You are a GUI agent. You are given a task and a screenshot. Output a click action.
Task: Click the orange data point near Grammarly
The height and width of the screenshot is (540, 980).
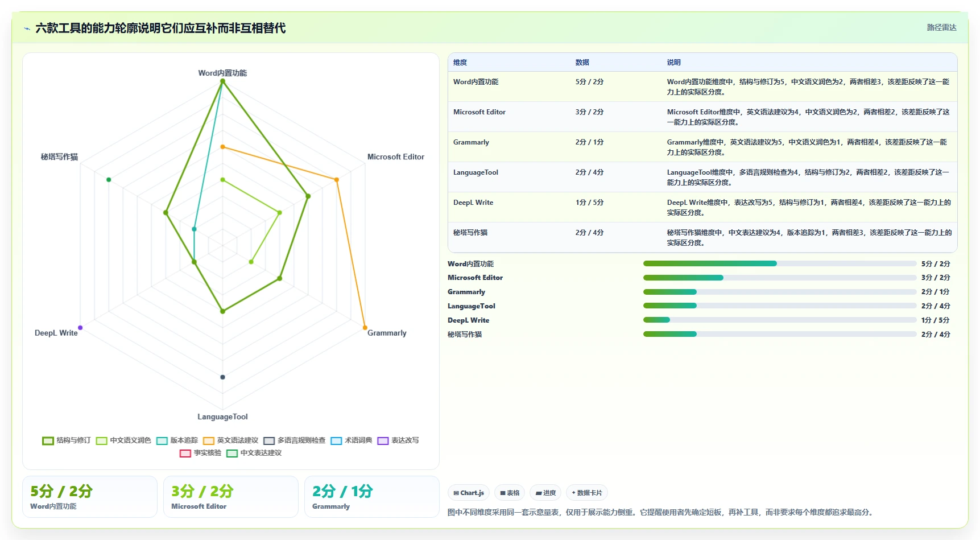(365, 328)
